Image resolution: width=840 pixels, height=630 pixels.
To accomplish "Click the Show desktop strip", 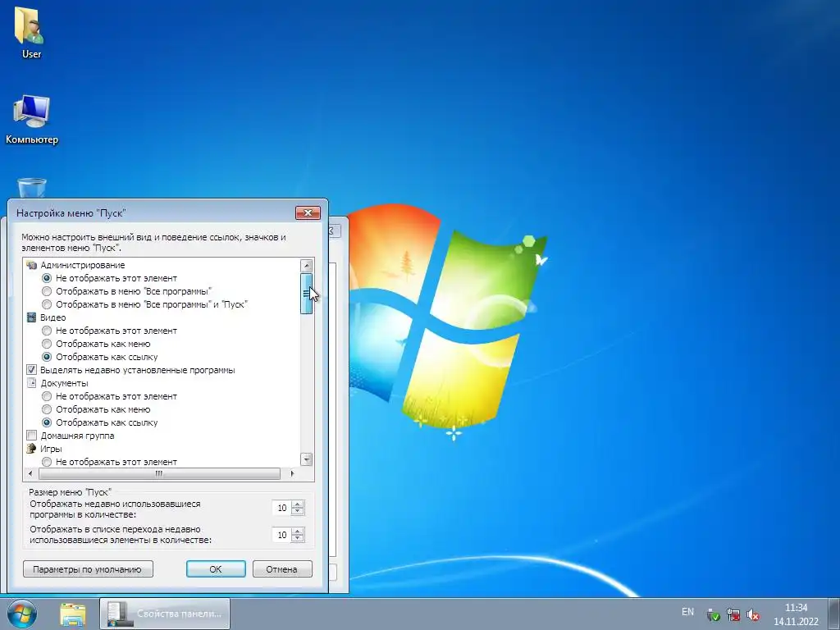I will 833,614.
